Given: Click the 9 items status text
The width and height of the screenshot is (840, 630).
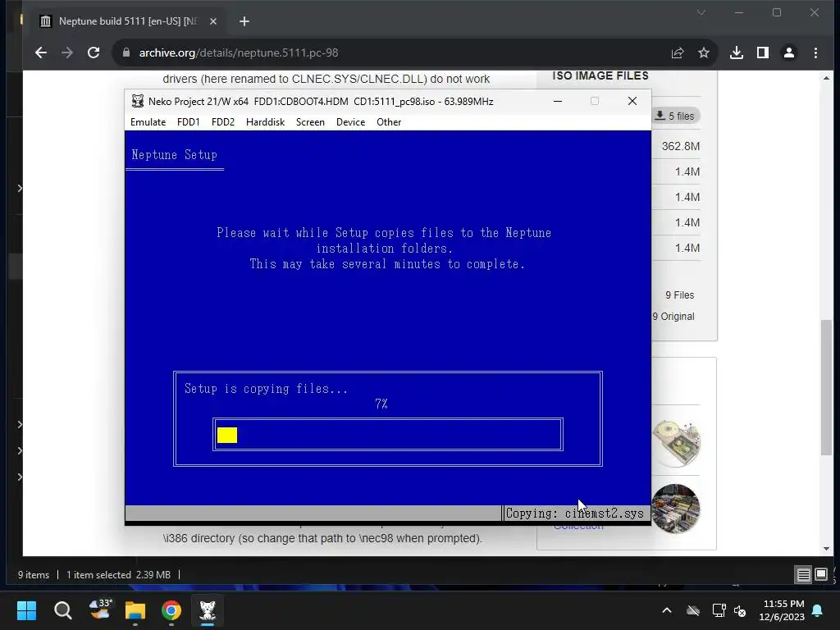Looking at the screenshot, I should pos(33,575).
